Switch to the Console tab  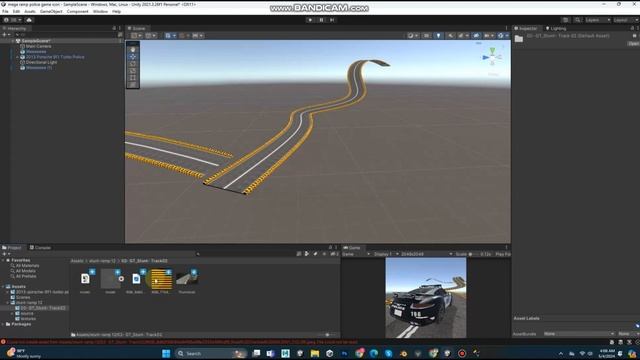[40, 247]
